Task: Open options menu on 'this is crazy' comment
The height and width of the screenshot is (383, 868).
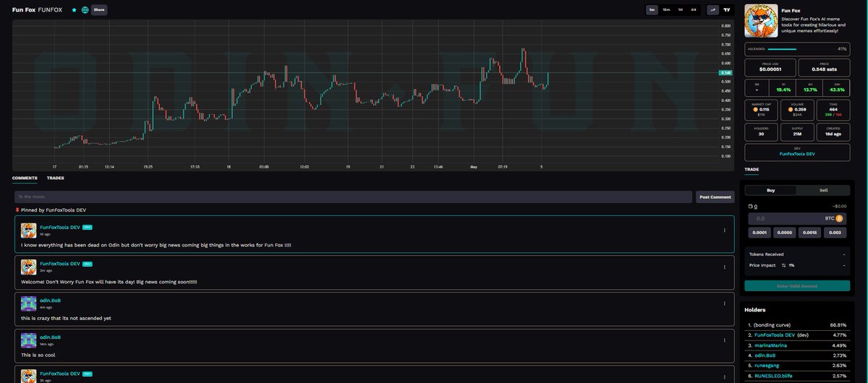Action: tap(724, 304)
